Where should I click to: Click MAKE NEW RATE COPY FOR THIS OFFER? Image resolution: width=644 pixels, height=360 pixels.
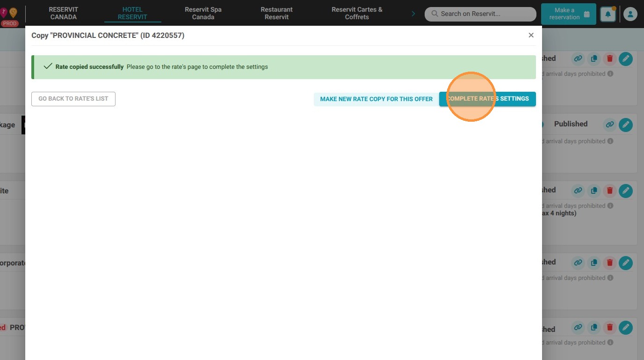click(376, 99)
